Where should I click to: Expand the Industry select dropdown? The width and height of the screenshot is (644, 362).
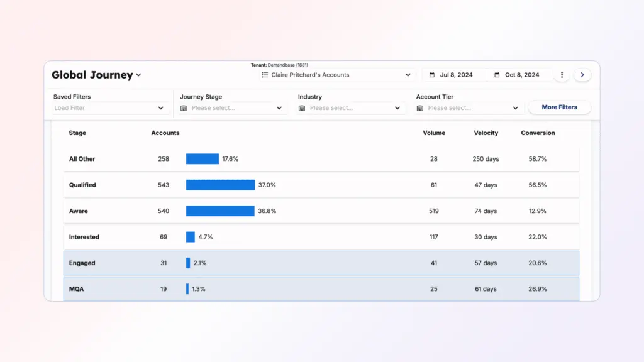397,108
